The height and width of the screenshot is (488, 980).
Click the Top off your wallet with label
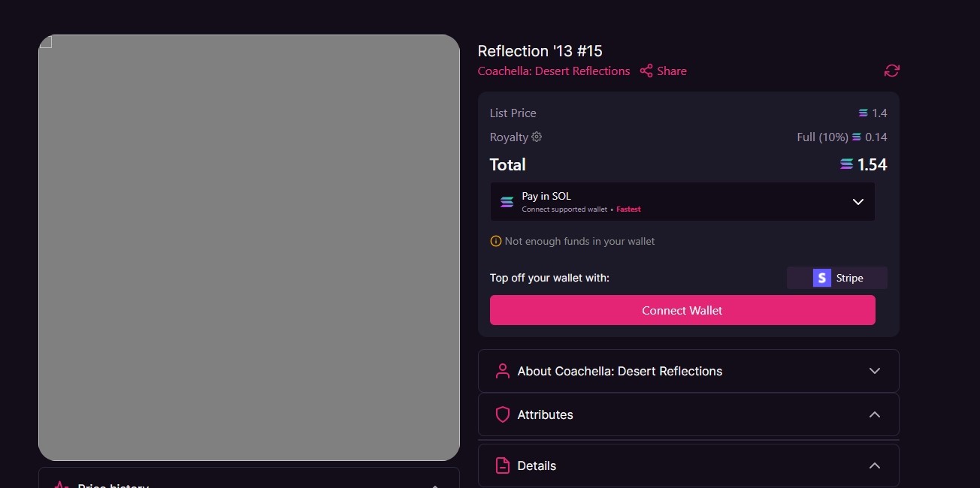[549, 278]
